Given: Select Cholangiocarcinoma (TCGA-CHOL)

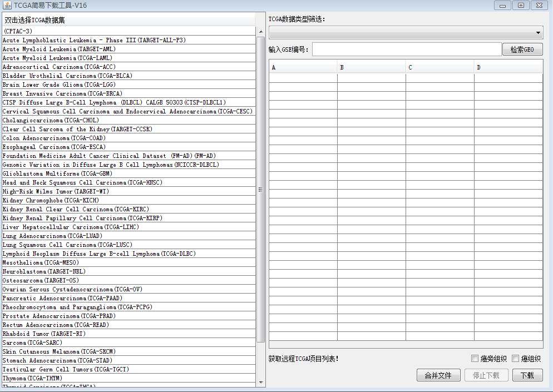Looking at the screenshot, I should click(129, 120).
